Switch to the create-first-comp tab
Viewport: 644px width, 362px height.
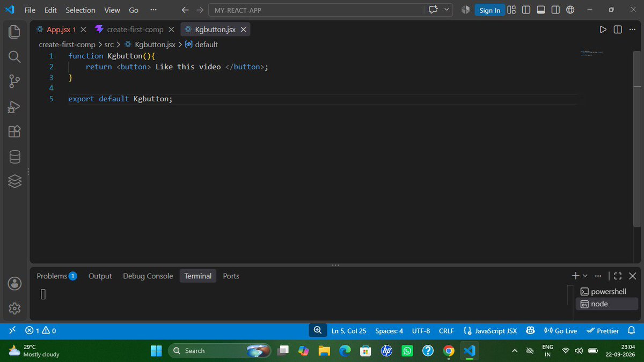click(135, 29)
